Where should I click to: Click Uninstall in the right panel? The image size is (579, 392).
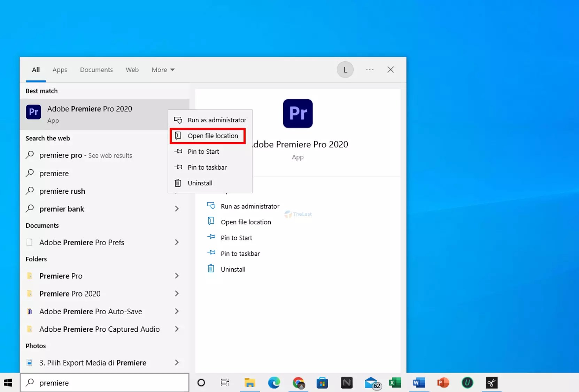point(233,269)
